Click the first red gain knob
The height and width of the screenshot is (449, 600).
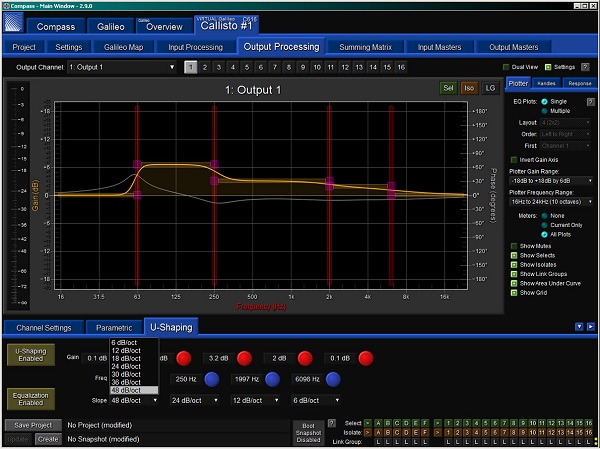[x=184, y=358]
